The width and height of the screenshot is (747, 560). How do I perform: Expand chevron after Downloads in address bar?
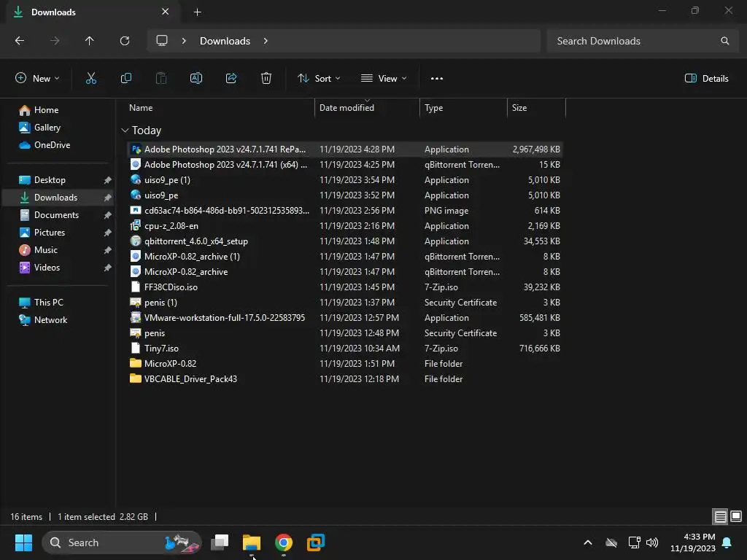266,41
